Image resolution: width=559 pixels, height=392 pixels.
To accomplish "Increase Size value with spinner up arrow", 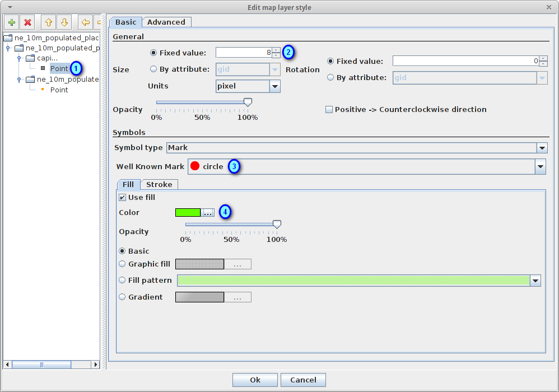I will pyautogui.click(x=276, y=50).
